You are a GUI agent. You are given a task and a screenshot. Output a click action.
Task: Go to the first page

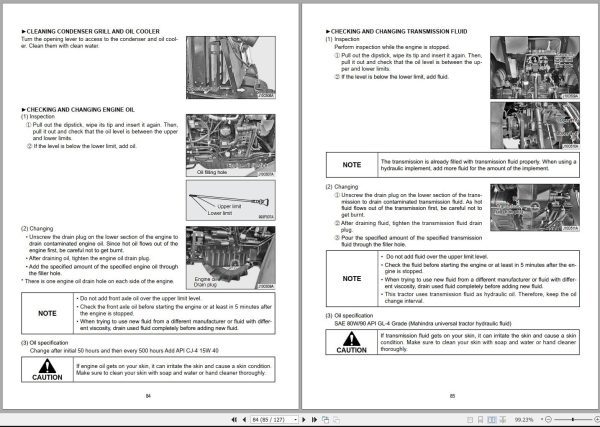(234, 420)
